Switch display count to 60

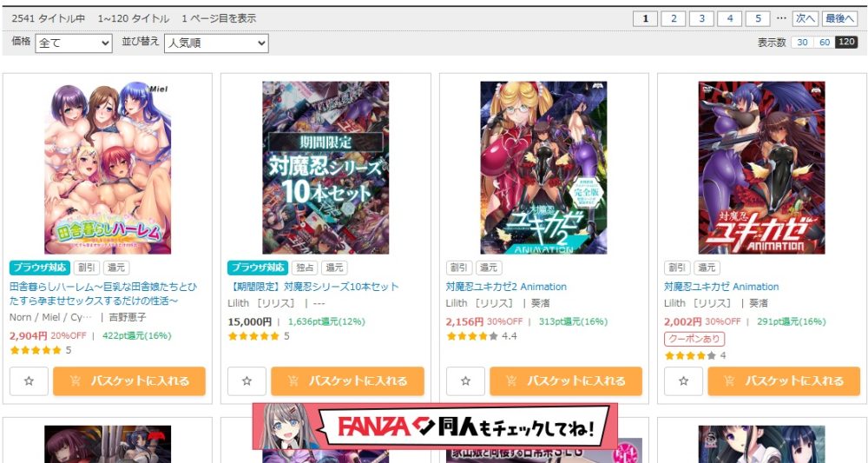(825, 43)
